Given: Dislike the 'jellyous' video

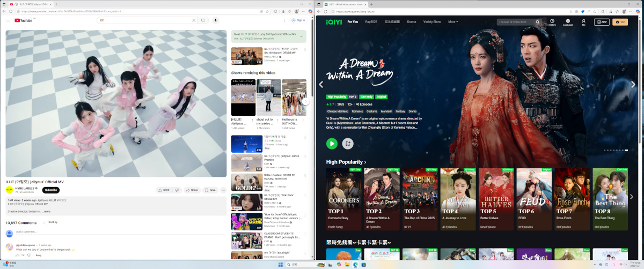Looking at the screenshot, I should (x=177, y=190).
